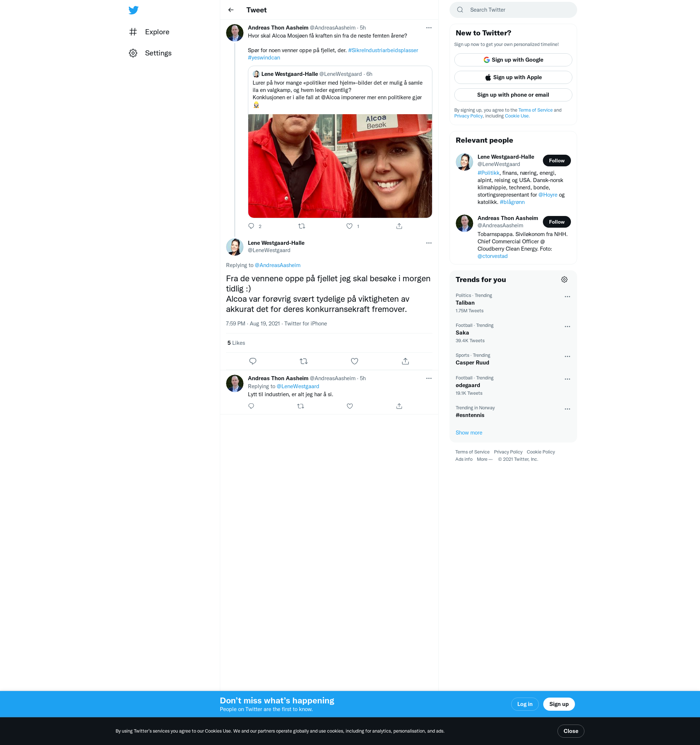Open the ødegaard trending topic
This screenshot has height=745, width=700.
point(513,385)
